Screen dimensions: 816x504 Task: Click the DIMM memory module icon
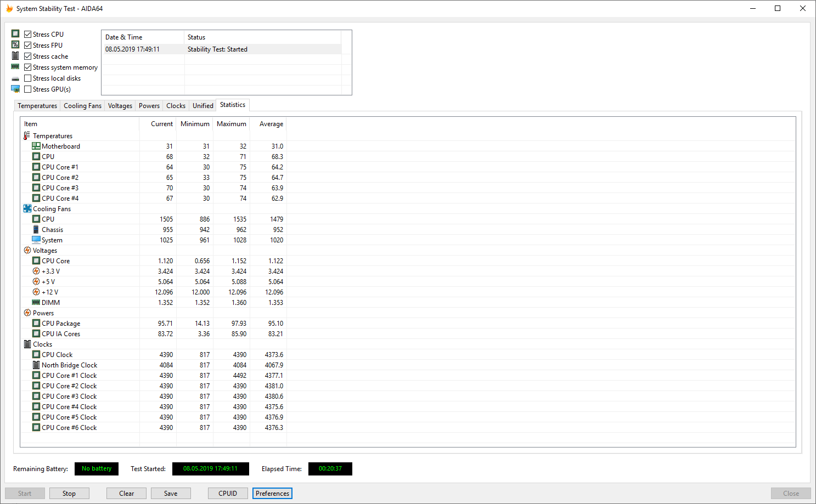(x=36, y=303)
